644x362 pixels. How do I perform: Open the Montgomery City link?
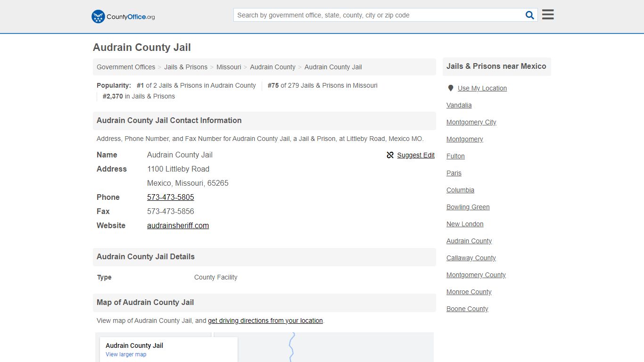tap(471, 122)
